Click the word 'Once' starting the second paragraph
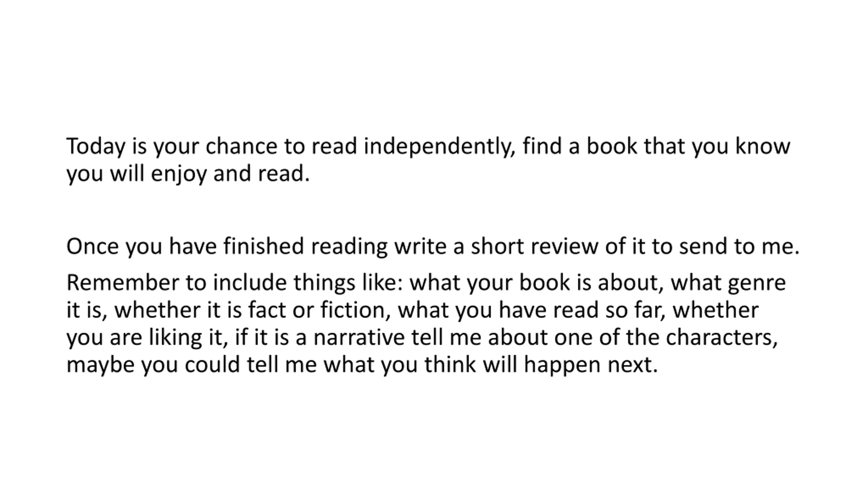Screen dimensions: 868x488 click(x=92, y=246)
